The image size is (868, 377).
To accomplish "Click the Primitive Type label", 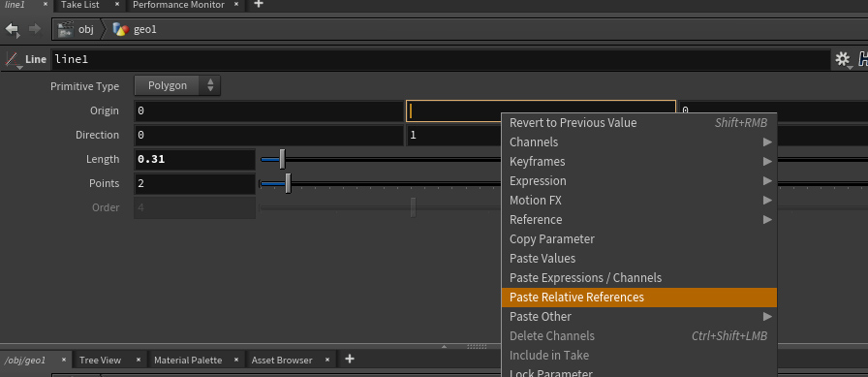I will (84, 86).
